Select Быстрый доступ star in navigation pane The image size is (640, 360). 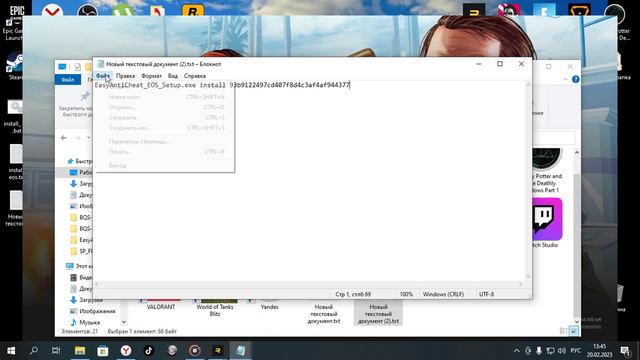(70, 161)
